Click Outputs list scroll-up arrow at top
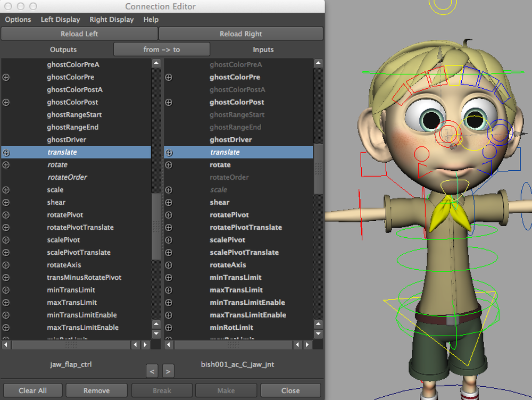532x400 pixels. click(156, 63)
